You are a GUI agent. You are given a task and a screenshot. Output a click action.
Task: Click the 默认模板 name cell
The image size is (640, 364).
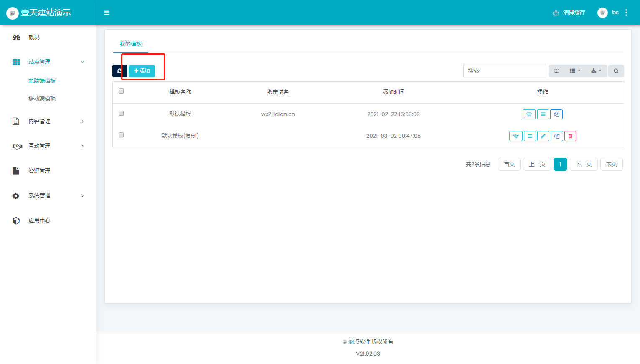click(x=180, y=114)
